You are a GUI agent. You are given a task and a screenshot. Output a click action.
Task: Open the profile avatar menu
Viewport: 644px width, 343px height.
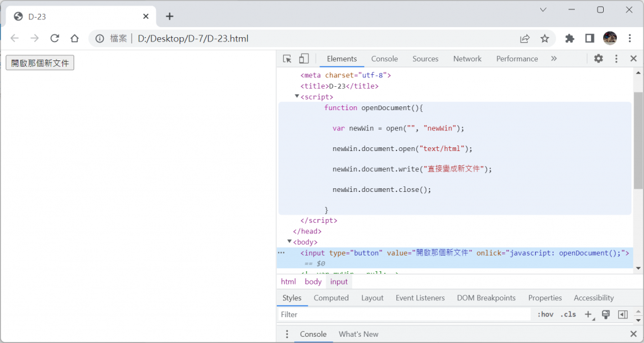tap(610, 38)
